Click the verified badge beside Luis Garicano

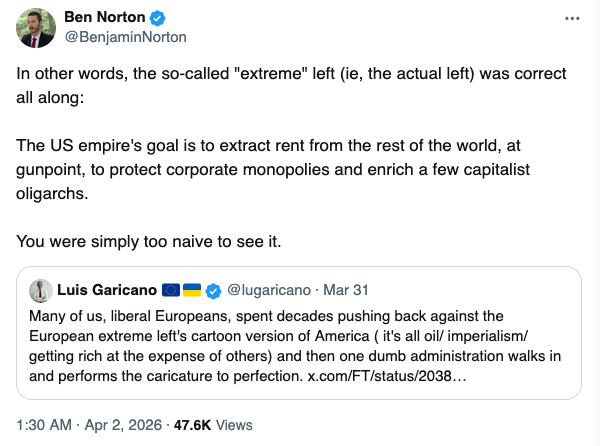pyautogui.click(x=212, y=291)
